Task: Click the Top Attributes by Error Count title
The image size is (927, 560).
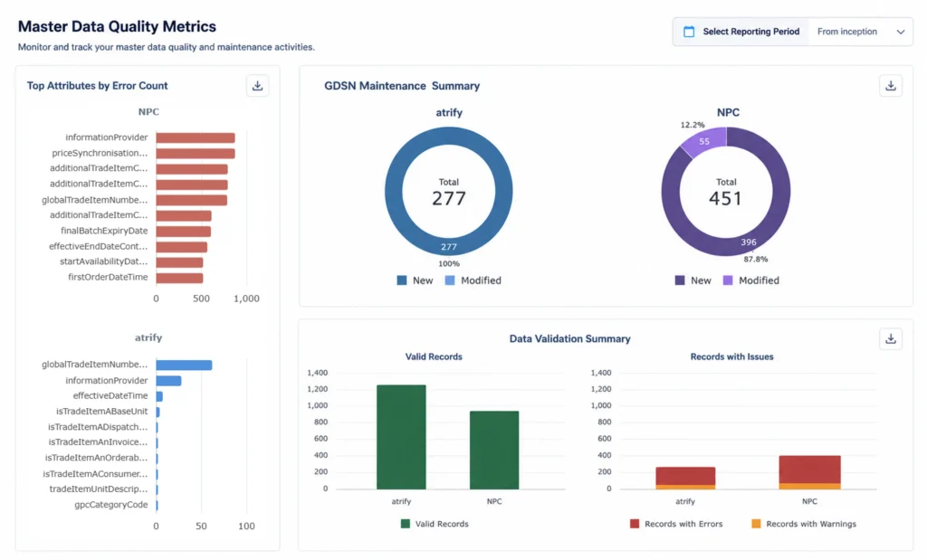Action: (98, 86)
